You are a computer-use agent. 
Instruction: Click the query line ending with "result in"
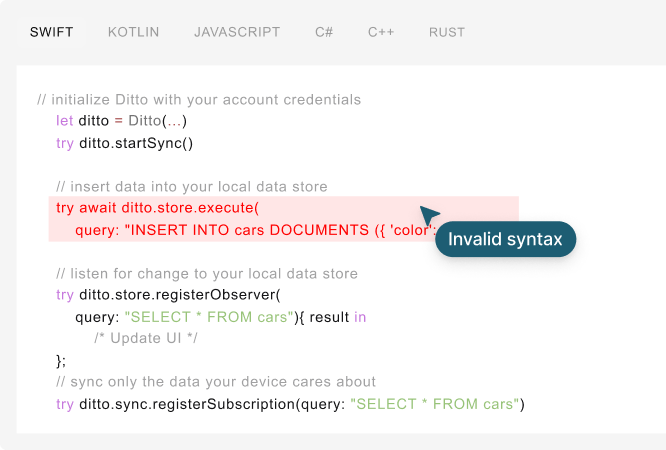pyautogui.click(x=220, y=317)
